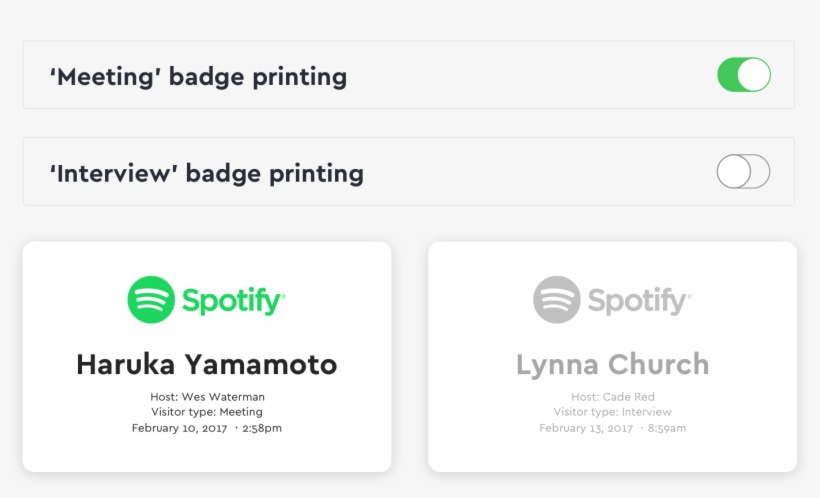Select the Haruka Yamamoto name on badge
Image resolution: width=820 pixels, height=498 pixels.
pyautogui.click(x=207, y=364)
